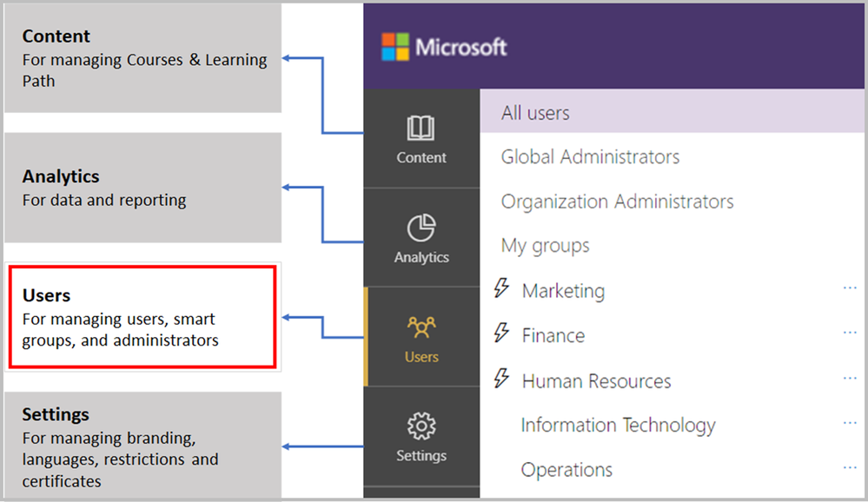
Task: Click the lightning bolt icon beside Marketing
Action: coord(501,288)
